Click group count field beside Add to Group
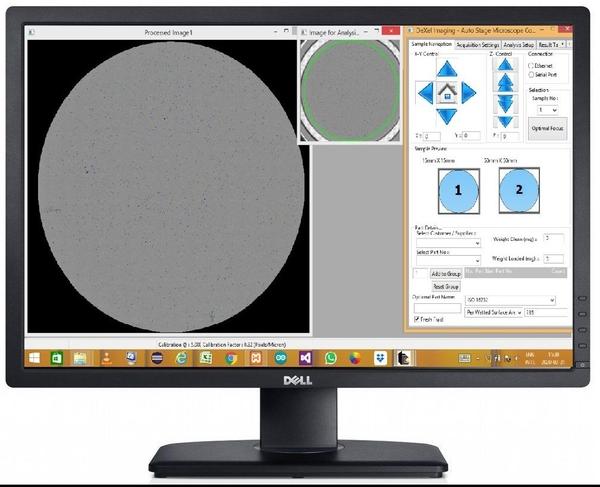Screen dimensions: 600x487 tap(421, 274)
